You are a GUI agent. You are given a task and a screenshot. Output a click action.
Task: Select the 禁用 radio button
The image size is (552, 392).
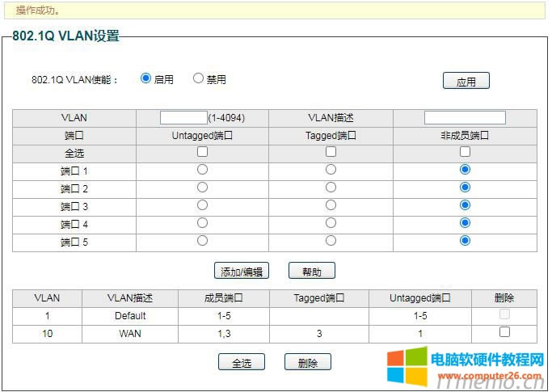pyautogui.click(x=198, y=79)
